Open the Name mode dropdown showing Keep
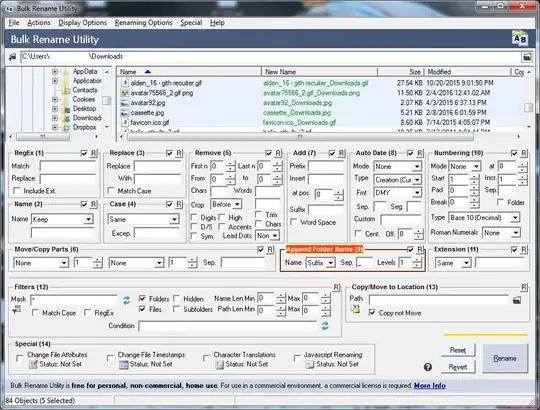 point(62,219)
